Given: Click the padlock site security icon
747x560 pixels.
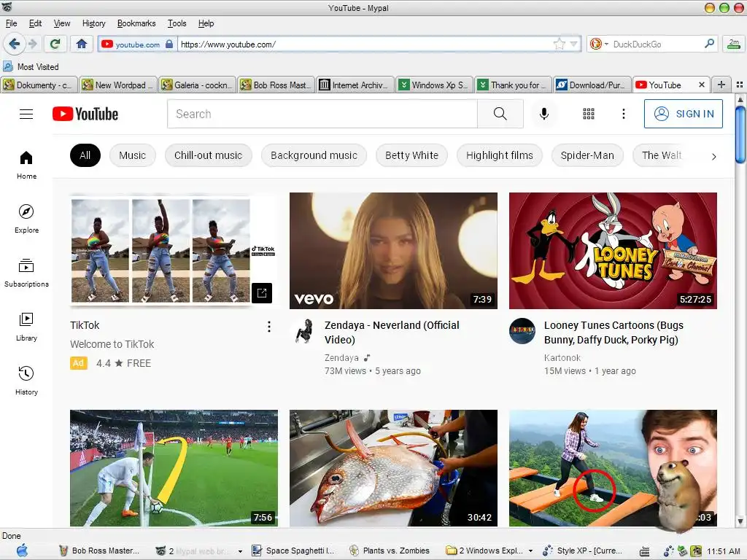Looking at the screenshot, I should pos(169,44).
